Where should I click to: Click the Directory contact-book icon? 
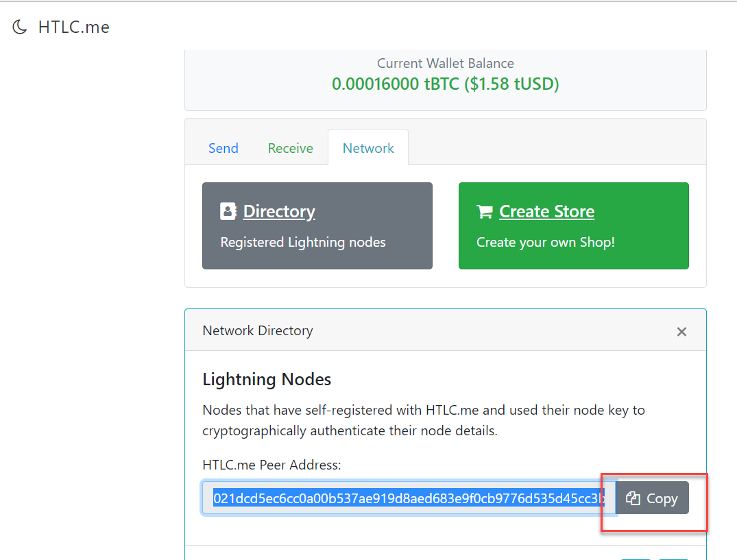click(x=228, y=211)
